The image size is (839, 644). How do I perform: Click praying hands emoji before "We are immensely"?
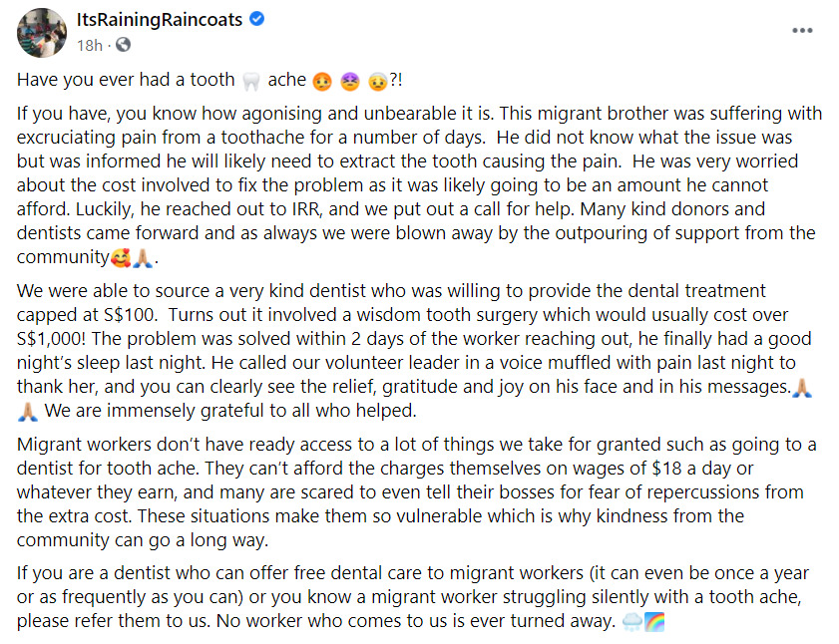tap(28, 411)
